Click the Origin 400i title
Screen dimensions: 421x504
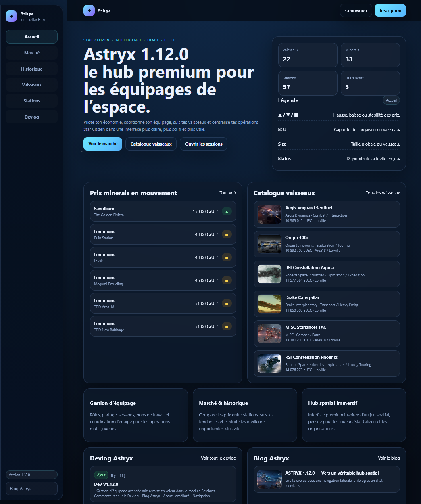coord(296,238)
